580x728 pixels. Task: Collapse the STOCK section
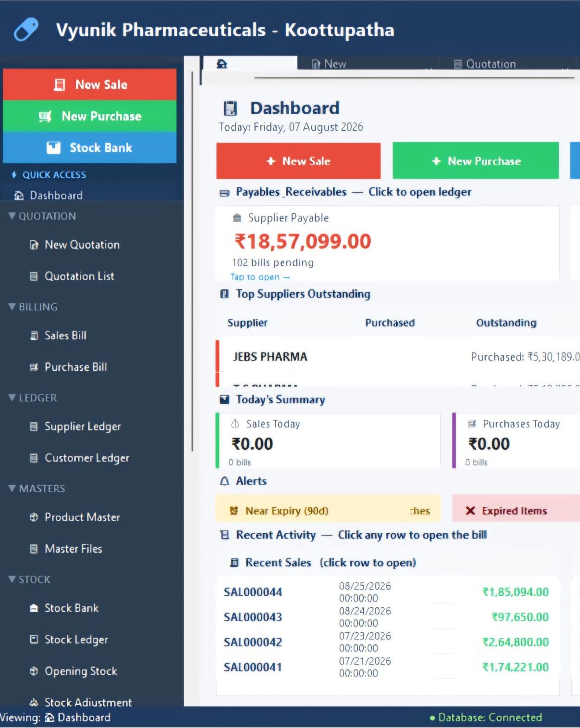tap(29, 580)
